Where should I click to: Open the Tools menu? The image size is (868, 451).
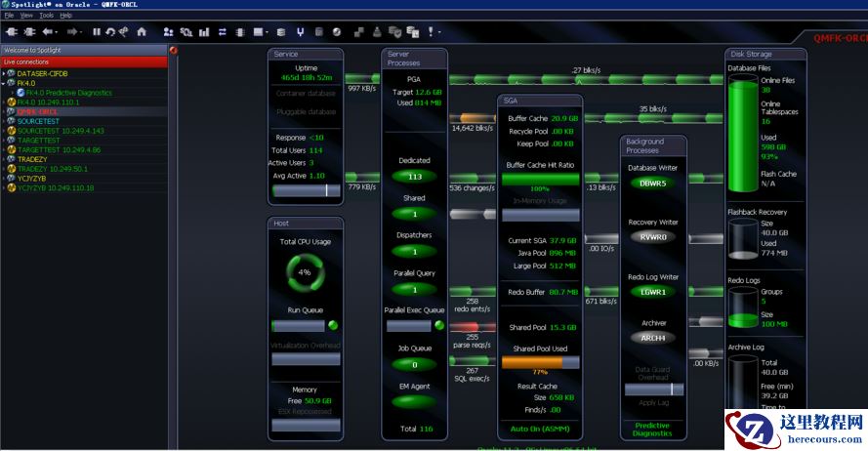pyautogui.click(x=46, y=16)
